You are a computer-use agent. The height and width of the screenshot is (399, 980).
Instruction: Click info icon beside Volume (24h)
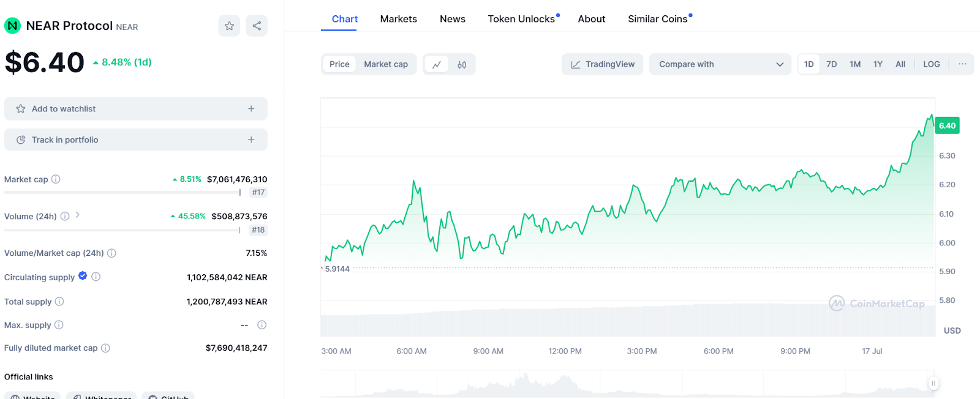tap(65, 216)
